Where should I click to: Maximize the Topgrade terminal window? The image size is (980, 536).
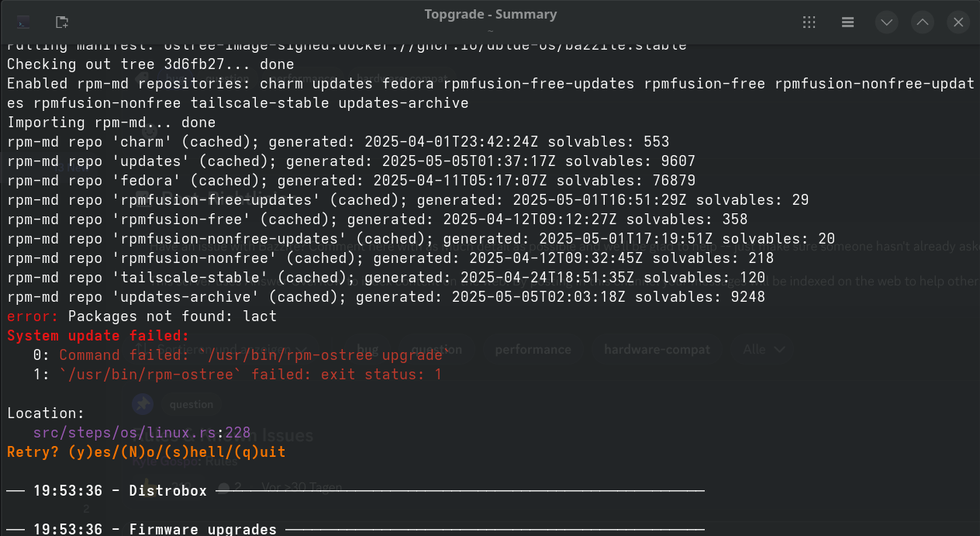point(923,22)
